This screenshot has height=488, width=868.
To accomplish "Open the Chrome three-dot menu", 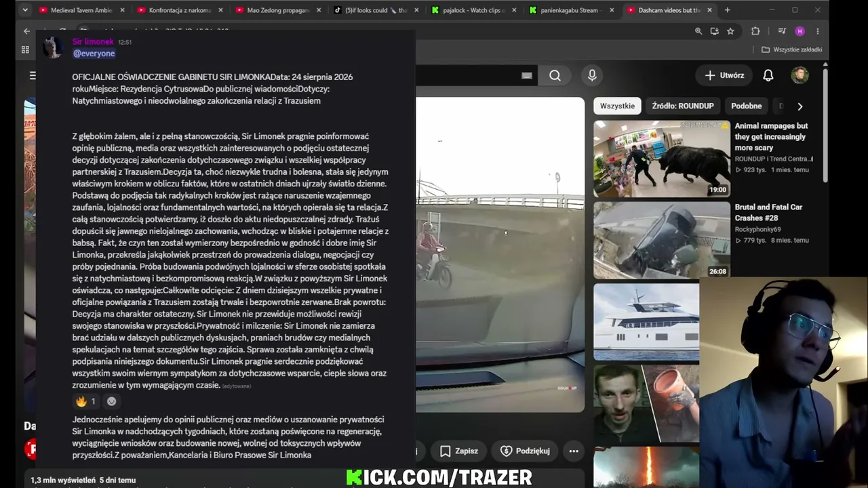I will point(818,31).
